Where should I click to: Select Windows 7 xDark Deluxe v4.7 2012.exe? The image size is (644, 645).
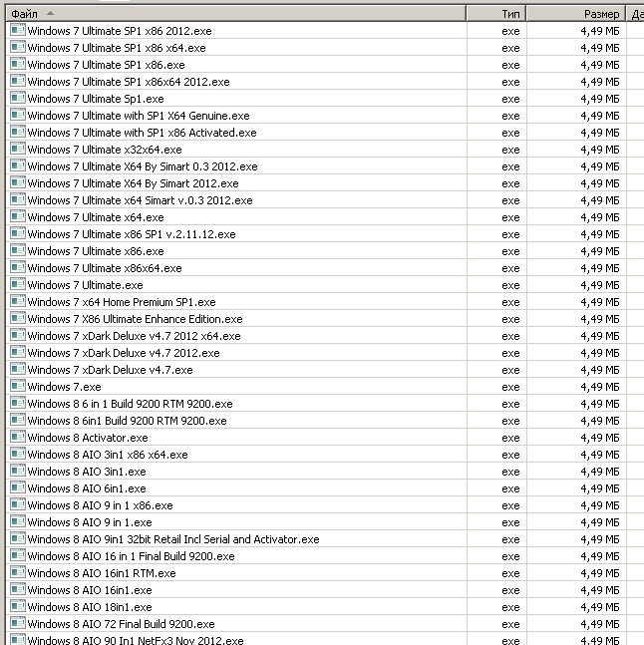coord(124,353)
